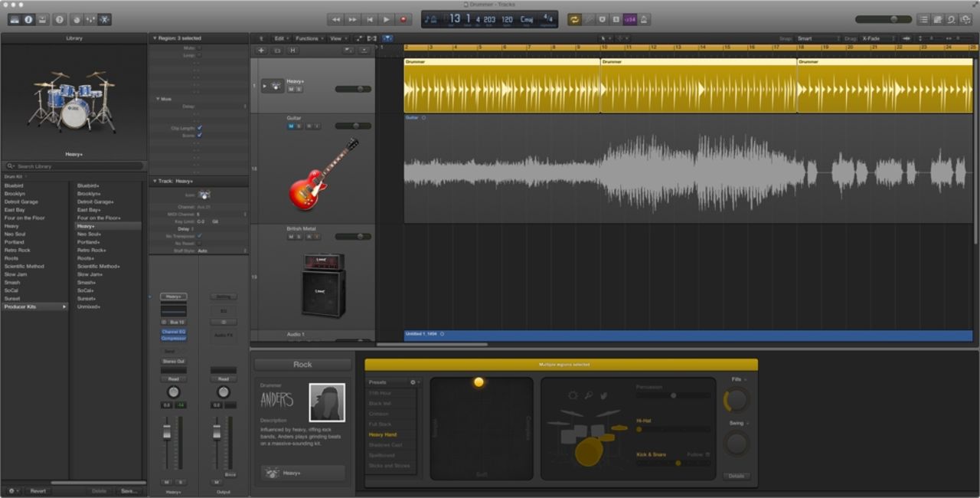Enable Cycle mode in the transport
This screenshot has width=980, height=498.
click(574, 19)
